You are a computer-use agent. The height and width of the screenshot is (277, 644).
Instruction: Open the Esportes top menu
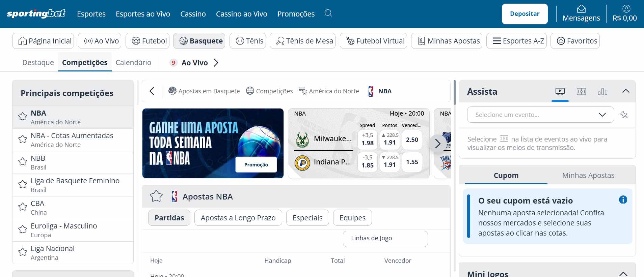91,14
